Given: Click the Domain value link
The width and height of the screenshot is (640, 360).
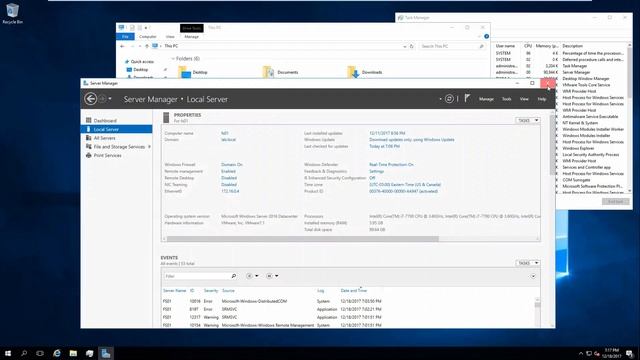Looking at the screenshot, I should (x=229, y=140).
